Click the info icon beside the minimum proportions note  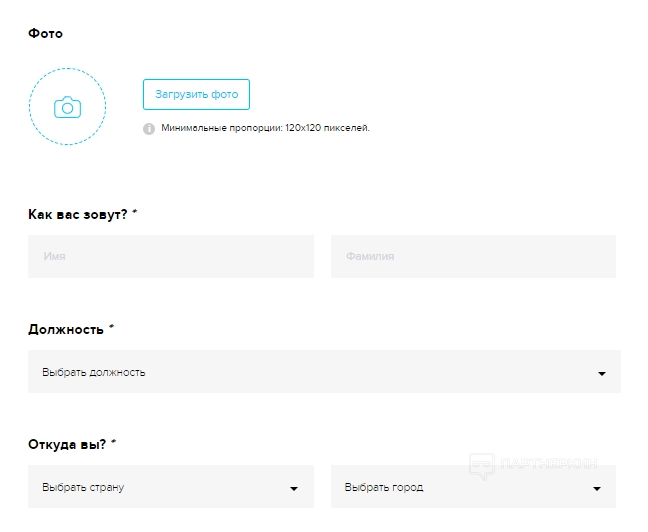click(x=149, y=128)
